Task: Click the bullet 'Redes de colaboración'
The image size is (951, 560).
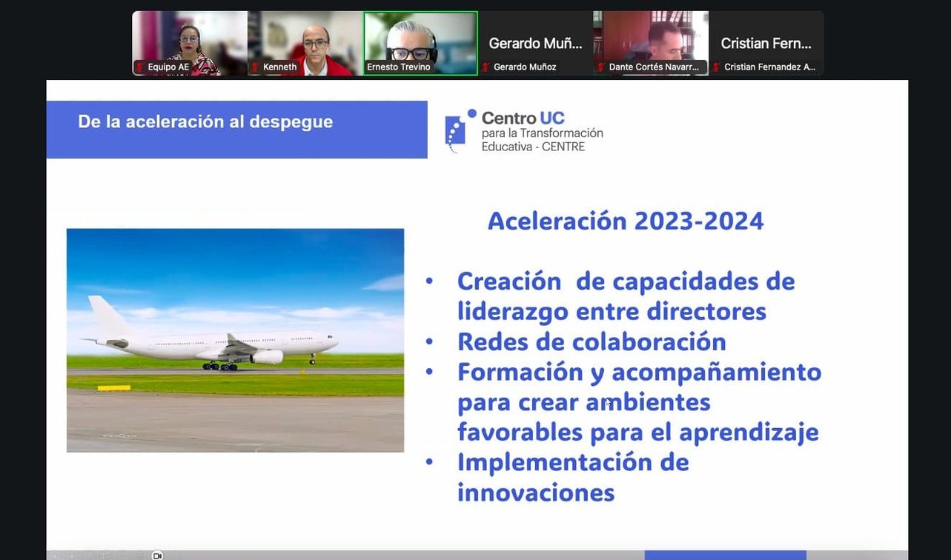Action: [x=592, y=341]
